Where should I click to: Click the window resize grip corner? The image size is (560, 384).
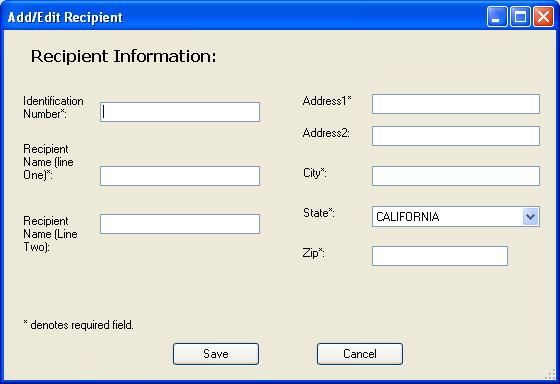coord(550,374)
